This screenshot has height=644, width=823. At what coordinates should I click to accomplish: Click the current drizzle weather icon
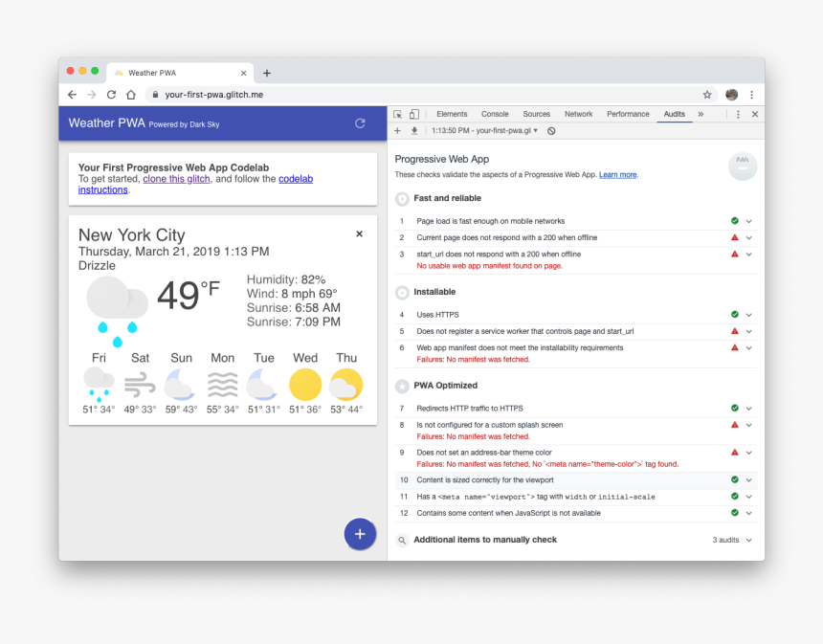(x=118, y=312)
